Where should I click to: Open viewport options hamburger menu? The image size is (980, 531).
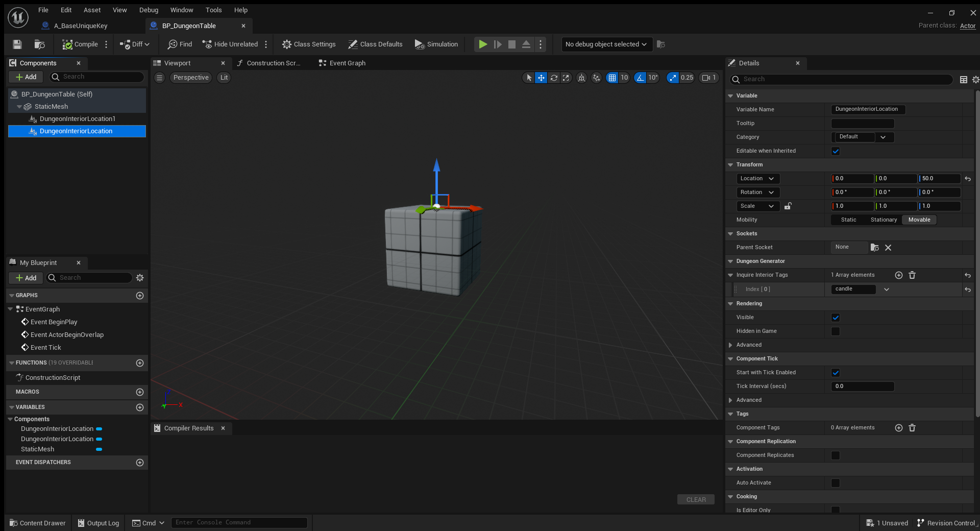pos(160,78)
